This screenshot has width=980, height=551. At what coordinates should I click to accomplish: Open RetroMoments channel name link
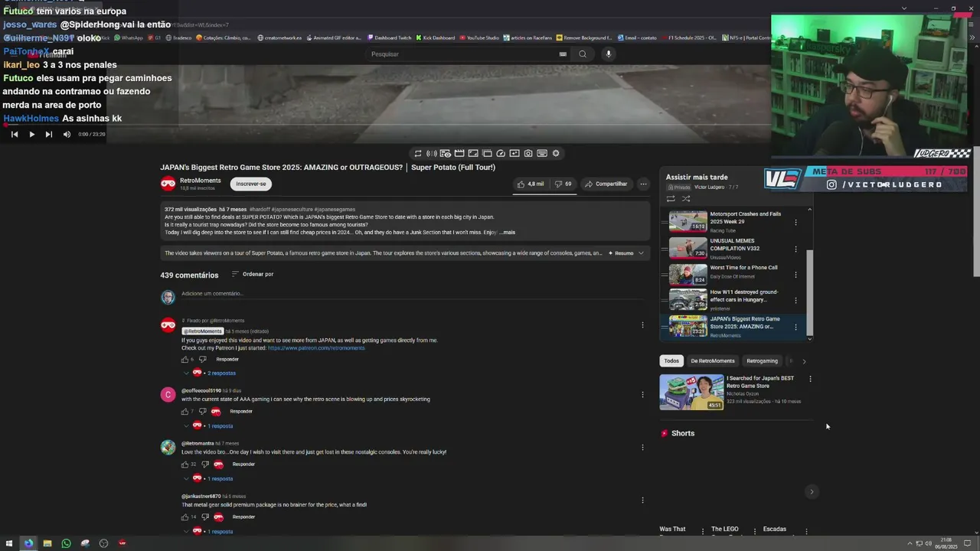201,181
